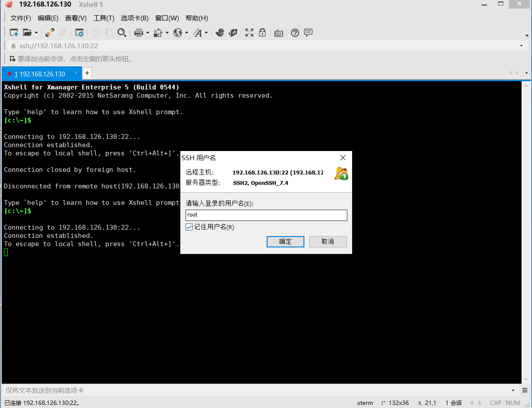
Task: Open the keyboard mapping icon
Action: (279, 33)
